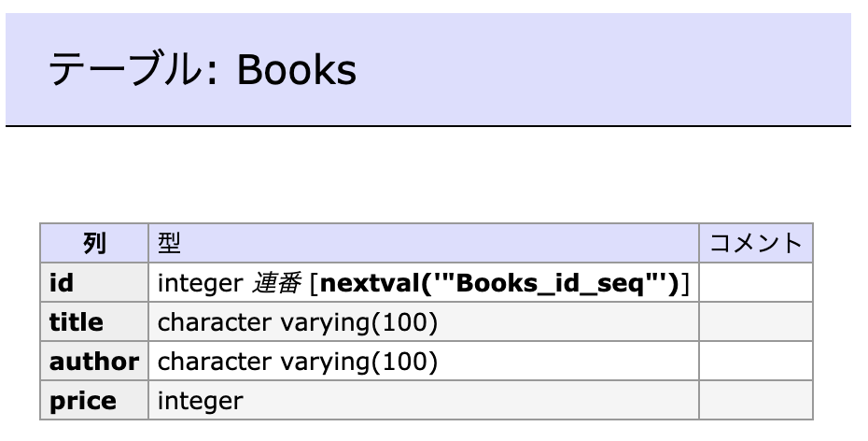Click the 連番 label in id row

277,284
